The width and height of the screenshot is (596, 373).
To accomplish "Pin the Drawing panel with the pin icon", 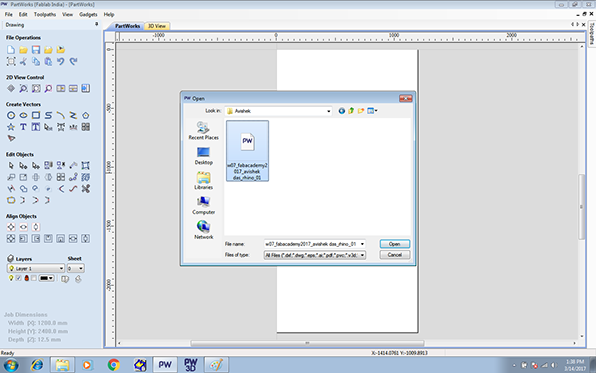I will click(x=97, y=24).
